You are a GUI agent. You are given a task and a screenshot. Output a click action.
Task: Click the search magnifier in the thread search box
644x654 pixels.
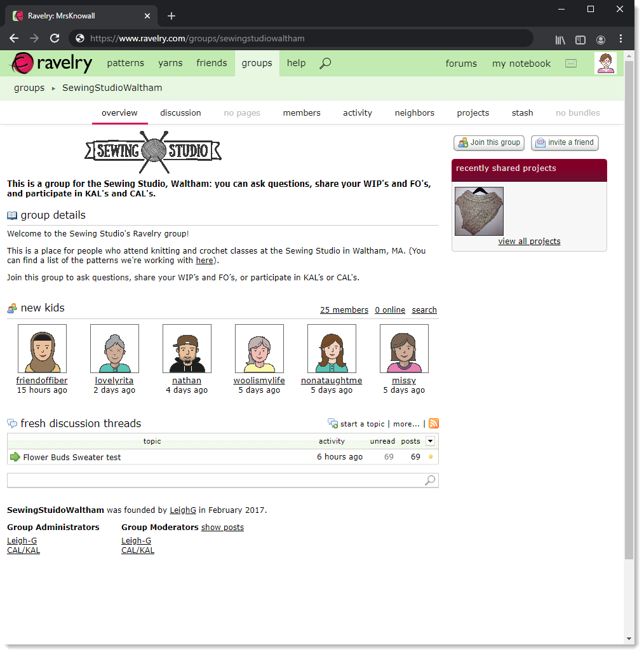[430, 480]
